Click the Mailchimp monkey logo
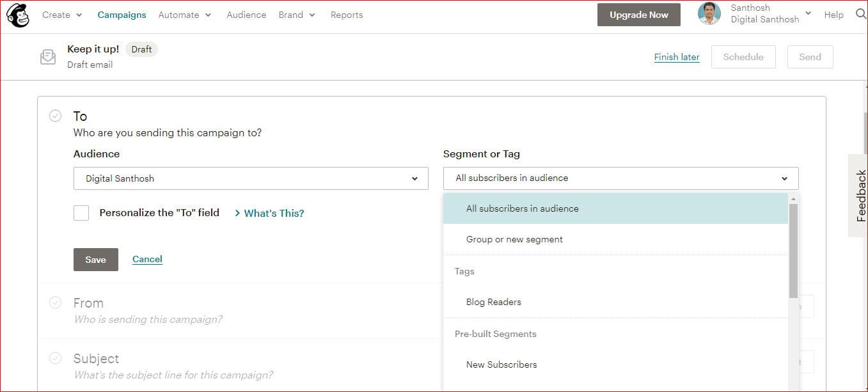 pos(18,15)
